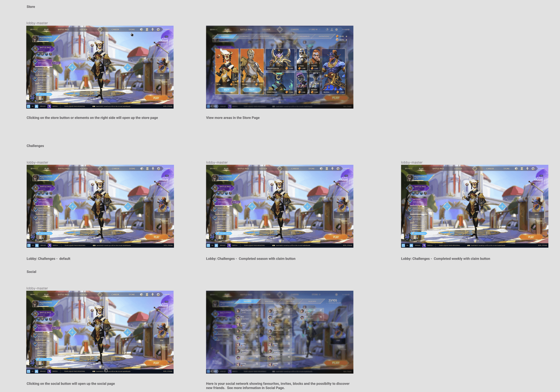
Task: Open player profile avatar in Store section lobby
Action: point(36,39)
